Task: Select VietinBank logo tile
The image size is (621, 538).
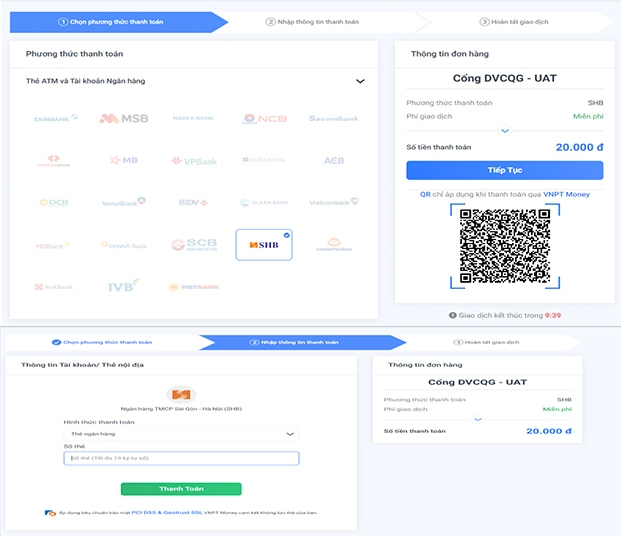Action: point(124,202)
